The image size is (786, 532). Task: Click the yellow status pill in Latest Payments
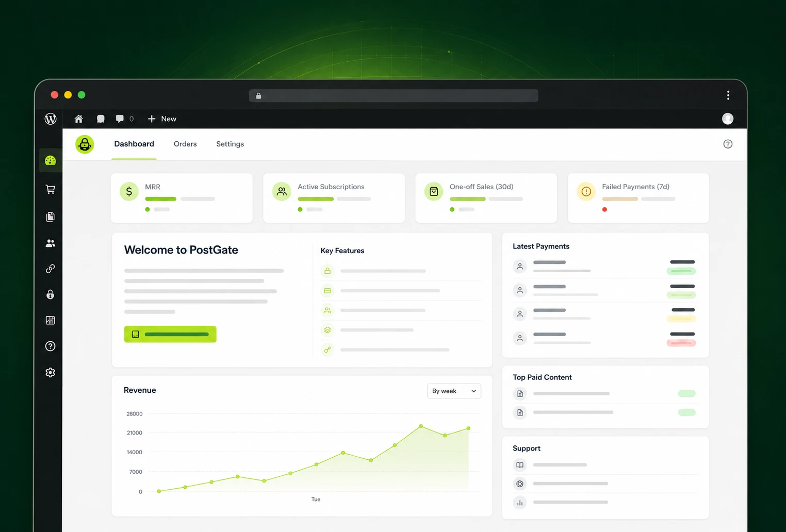(681, 319)
